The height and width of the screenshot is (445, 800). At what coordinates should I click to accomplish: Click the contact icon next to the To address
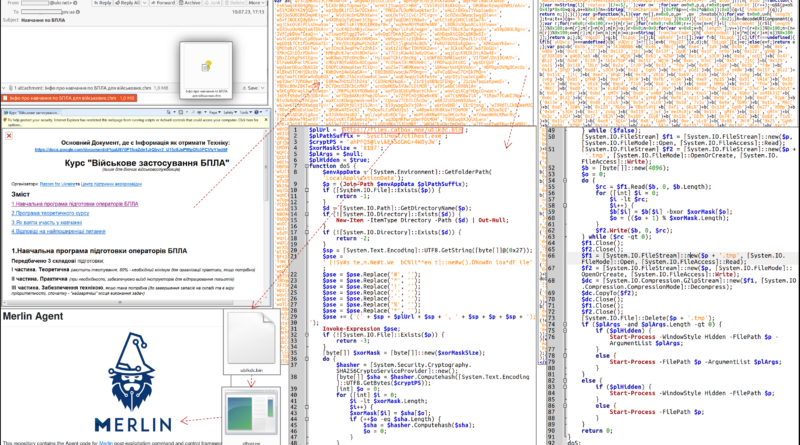point(78,12)
